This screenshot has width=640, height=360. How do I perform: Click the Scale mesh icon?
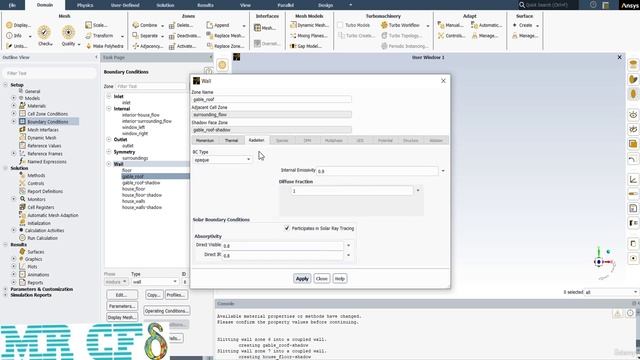click(96, 25)
